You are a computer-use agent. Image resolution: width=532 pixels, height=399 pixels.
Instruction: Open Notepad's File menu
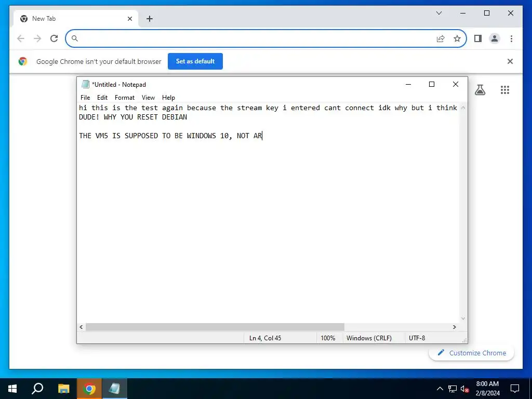(85, 98)
